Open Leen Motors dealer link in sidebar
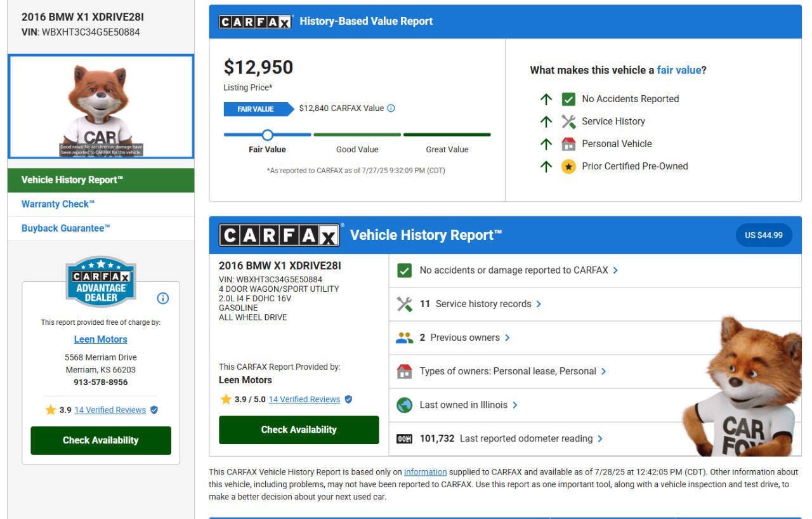 click(101, 339)
